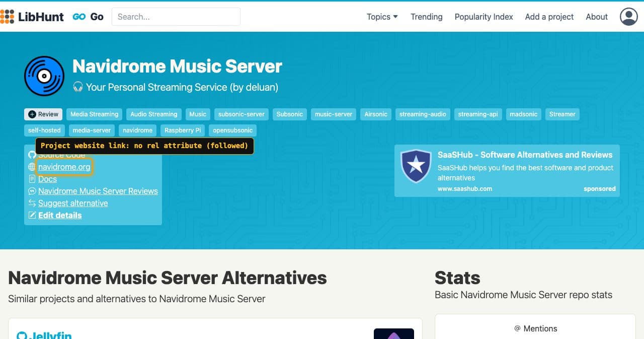Viewport: 644px width, 339px height.
Task: Open the Media Streaming tag
Action: click(95, 114)
